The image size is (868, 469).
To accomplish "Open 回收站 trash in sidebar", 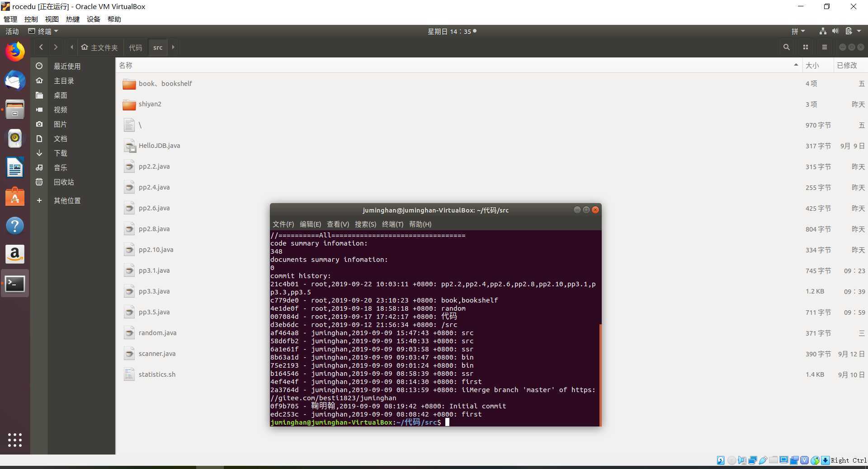I will coord(64,182).
